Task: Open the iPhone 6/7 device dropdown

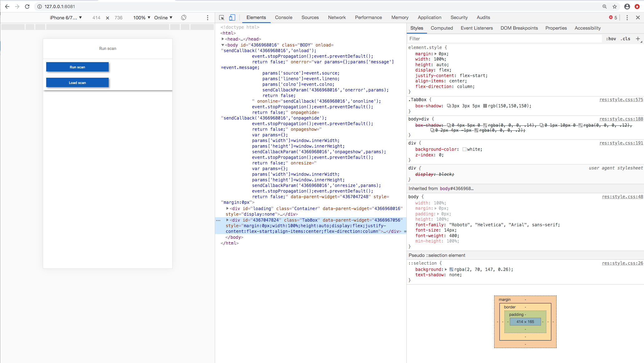Action: [x=66, y=18]
